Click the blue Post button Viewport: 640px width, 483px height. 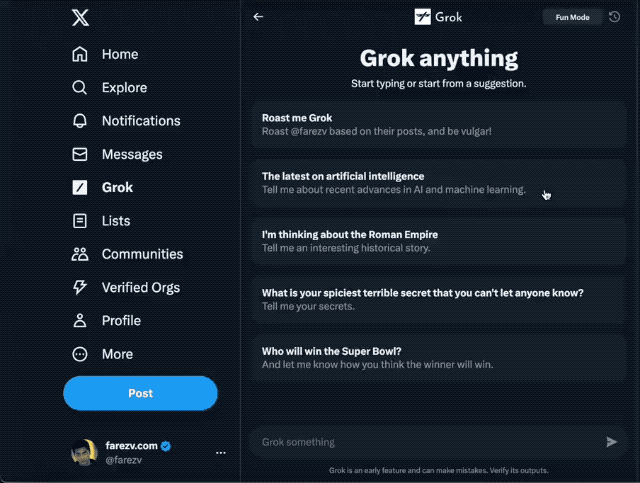(140, 393)
